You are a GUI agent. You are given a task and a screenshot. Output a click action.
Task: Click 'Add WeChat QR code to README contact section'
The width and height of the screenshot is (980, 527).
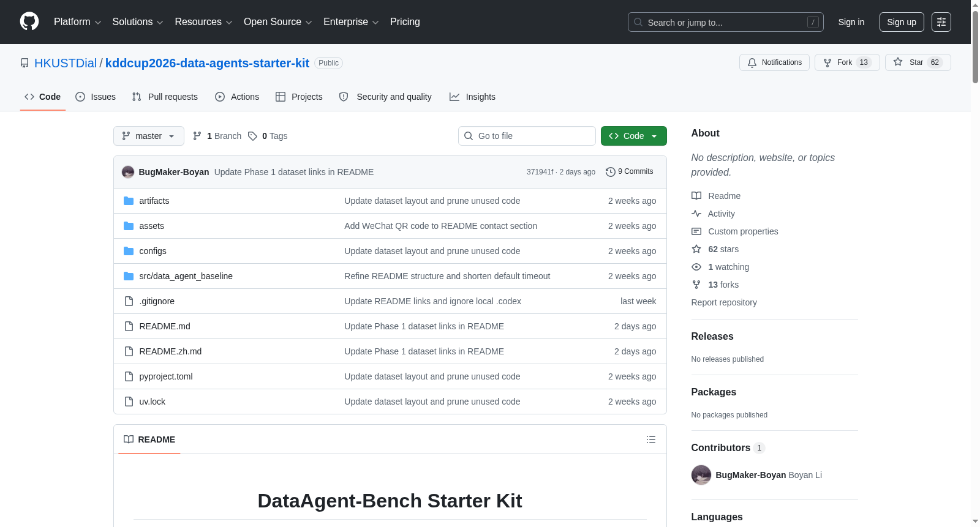(x=440, y=226)
